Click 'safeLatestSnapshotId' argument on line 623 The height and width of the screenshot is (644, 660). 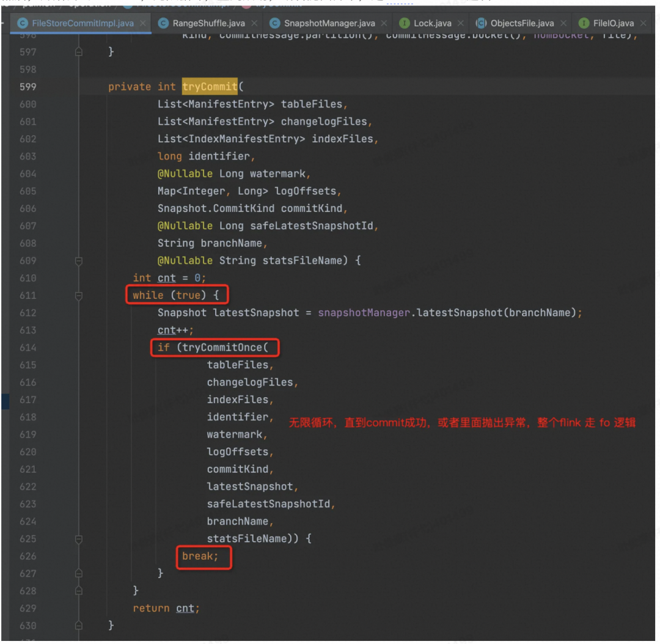pos(268,504)
